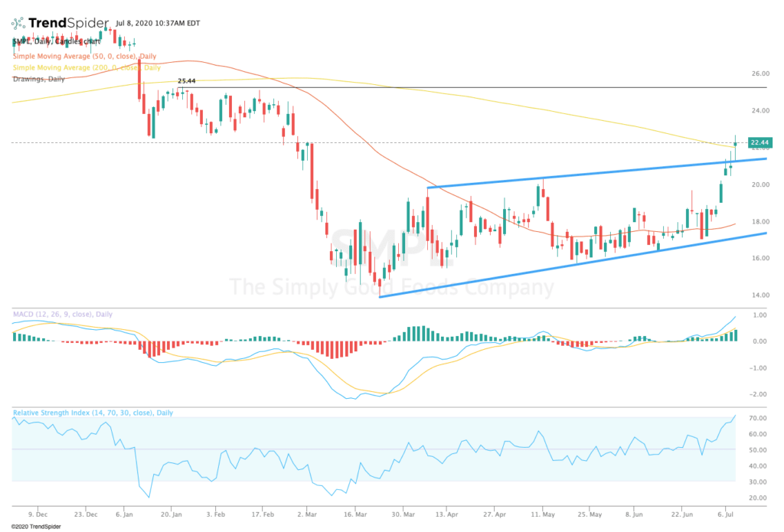Click the '30. Mar' date axis label

[403, 514]
